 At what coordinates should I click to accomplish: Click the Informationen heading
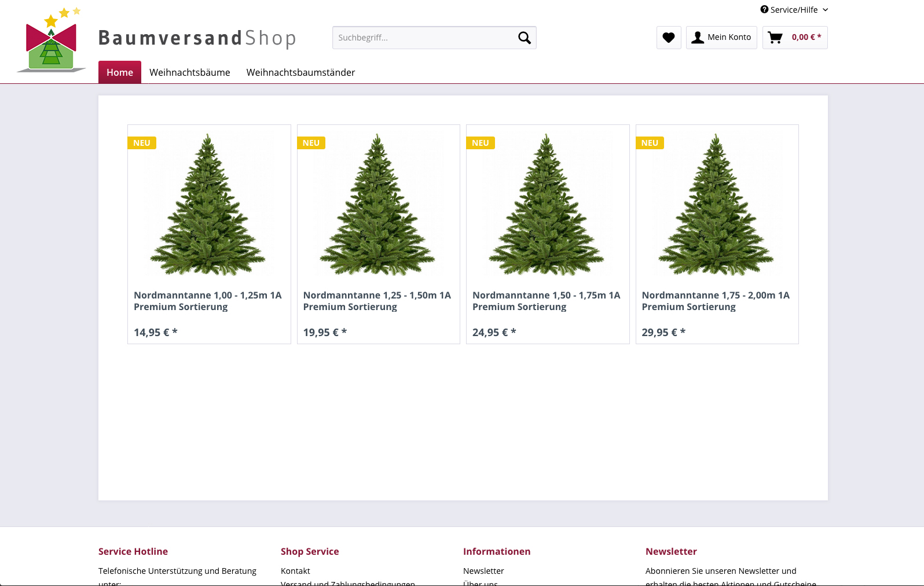[x=497, y=551]
